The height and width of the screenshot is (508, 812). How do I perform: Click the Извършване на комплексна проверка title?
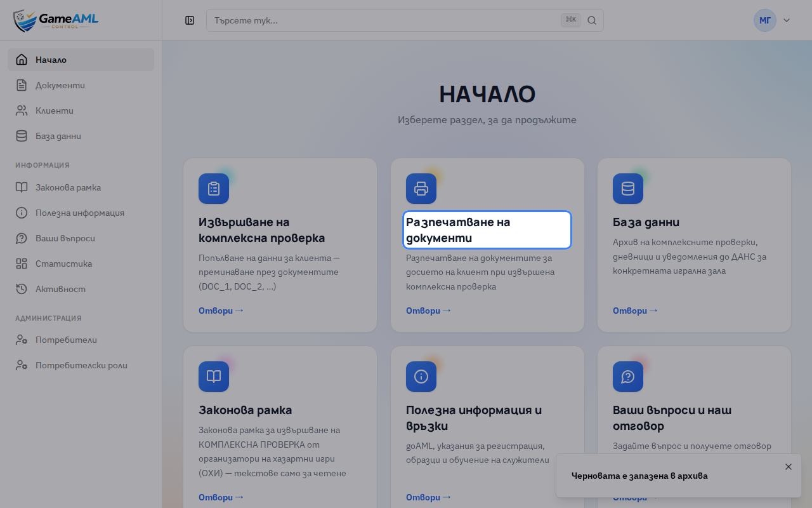[262, 230]
